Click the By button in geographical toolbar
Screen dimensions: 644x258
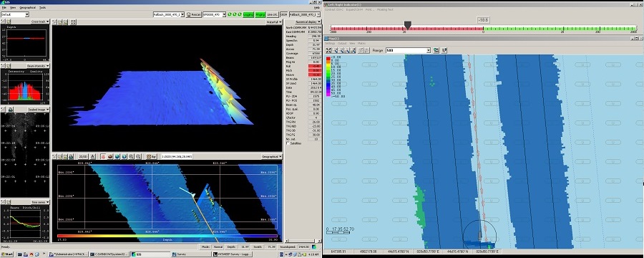[151, 157]
